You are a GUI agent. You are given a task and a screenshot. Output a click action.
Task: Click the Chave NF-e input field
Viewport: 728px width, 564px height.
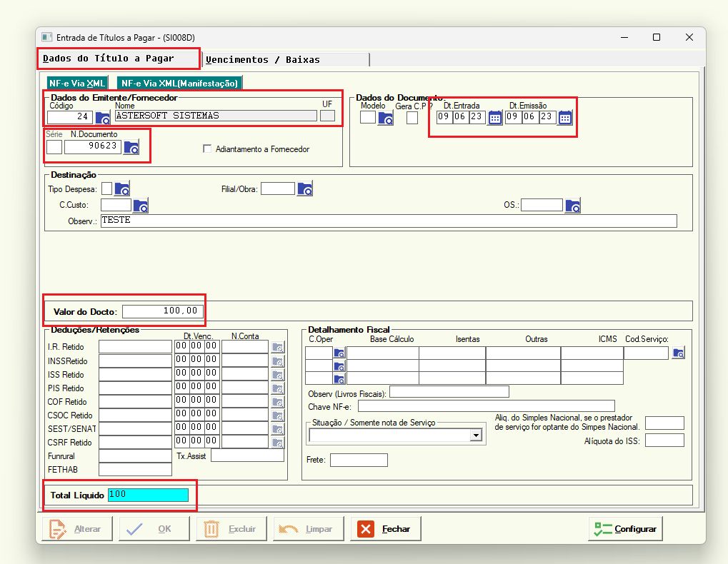[x=487, y=406]
